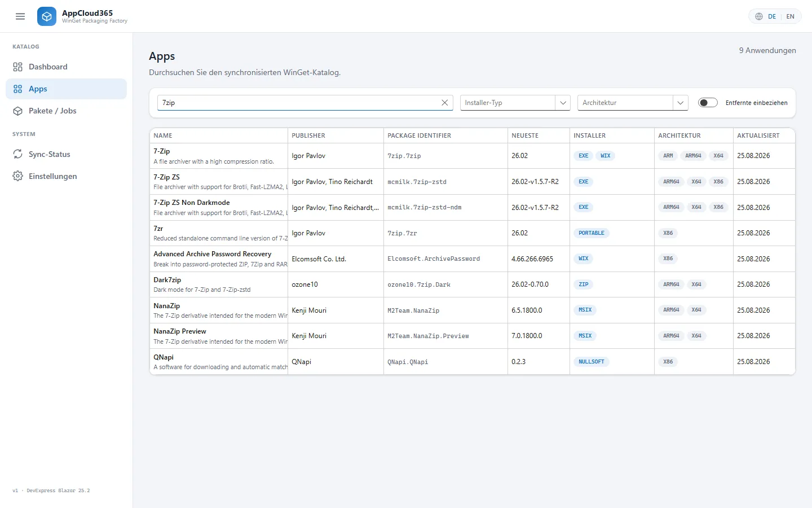Screen dimensions: 812x508
Task: Sort by PUBLISHER column header
Action: [x=336, y=135]
